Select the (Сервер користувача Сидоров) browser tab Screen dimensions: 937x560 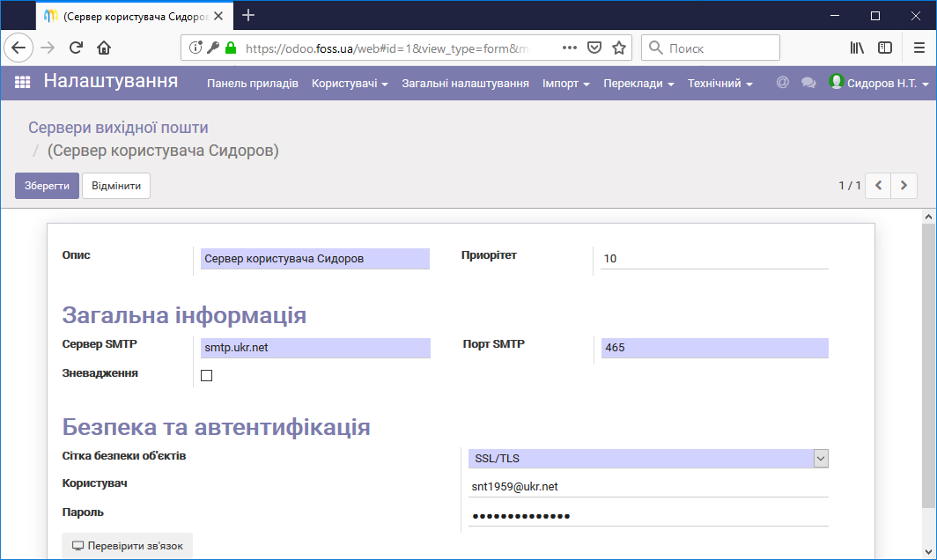135,16
